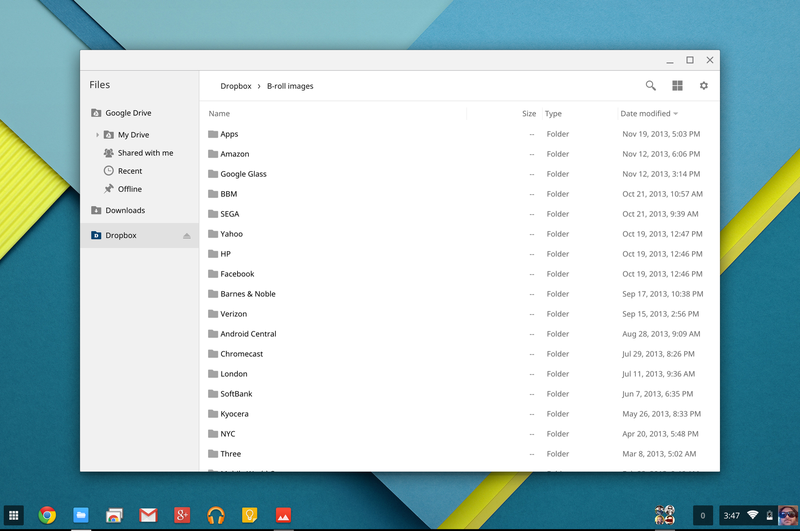This screenshot has height=531, width=800.
Task: Open the Hangouts contacts icon in shelf
Action: (665, 515)
